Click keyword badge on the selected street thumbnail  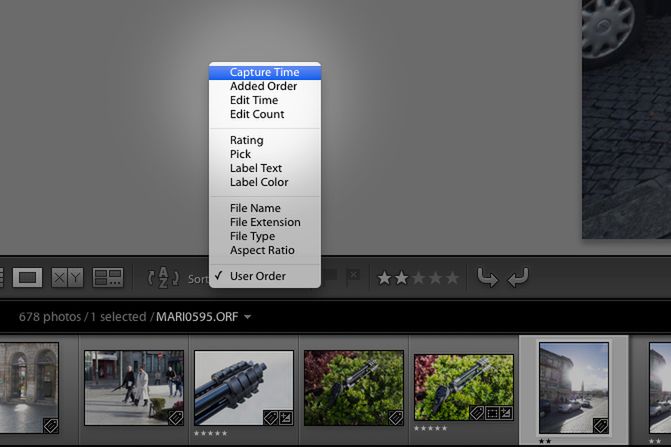pos(601,426)
